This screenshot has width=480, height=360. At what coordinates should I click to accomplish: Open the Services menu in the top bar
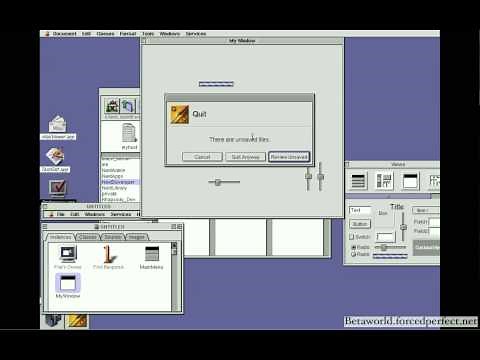tap(196, 34)
